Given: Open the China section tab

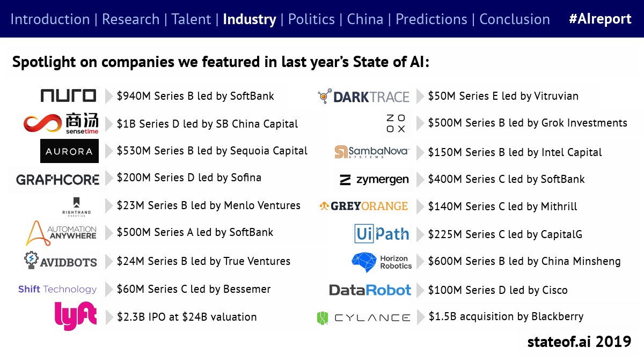Looking at the screenshot, I should (365, 19).
